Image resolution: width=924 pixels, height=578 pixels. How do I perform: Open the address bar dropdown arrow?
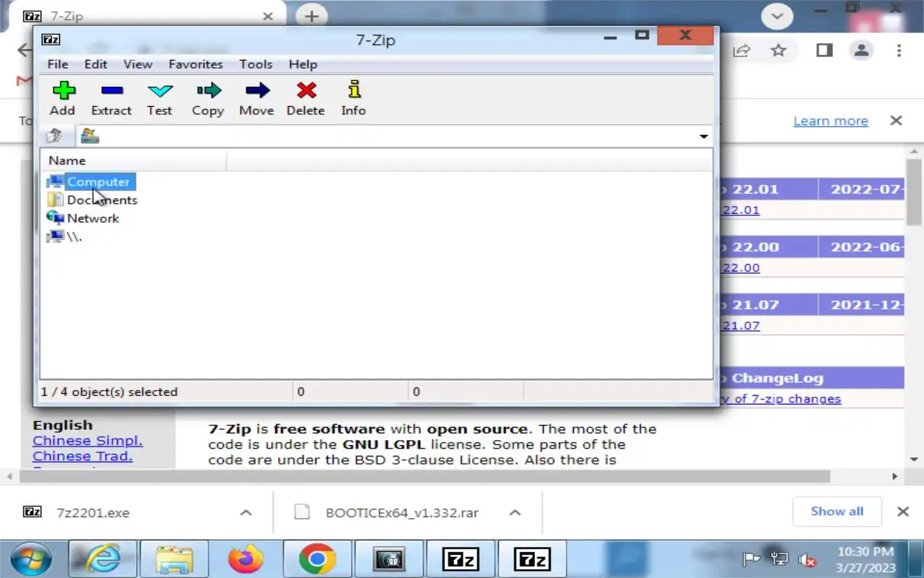click(703, 137)
